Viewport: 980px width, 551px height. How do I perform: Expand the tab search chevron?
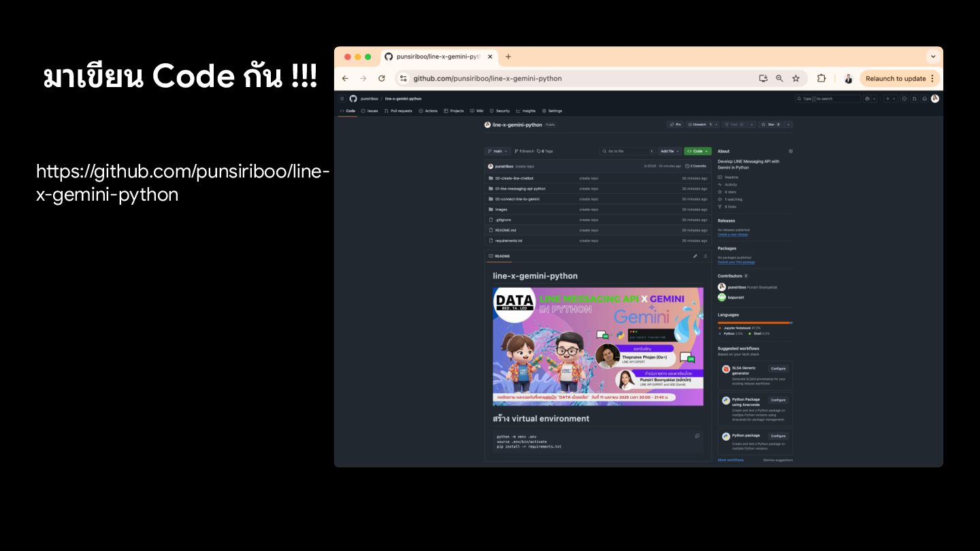[933, 56]
